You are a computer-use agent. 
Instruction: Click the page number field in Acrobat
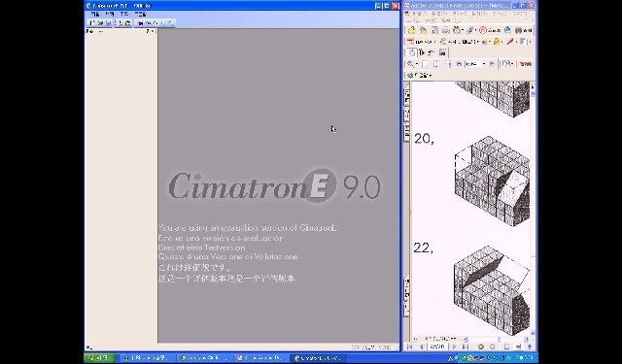coord(437,347)
